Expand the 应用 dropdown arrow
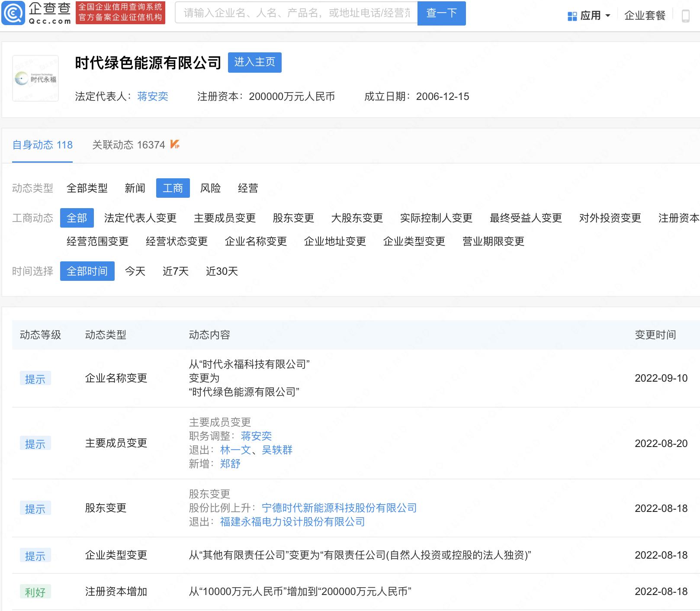Screen dimensions: 700x611 (x=607, y=16)
